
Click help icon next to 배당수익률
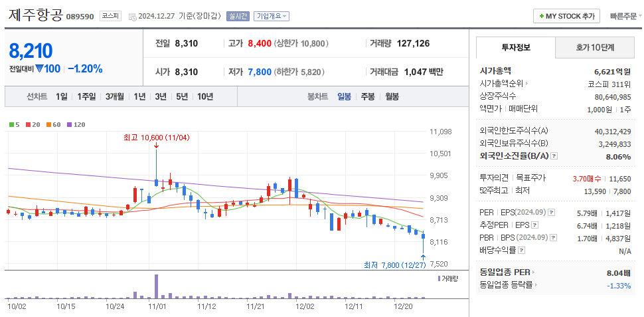point(521,250)
